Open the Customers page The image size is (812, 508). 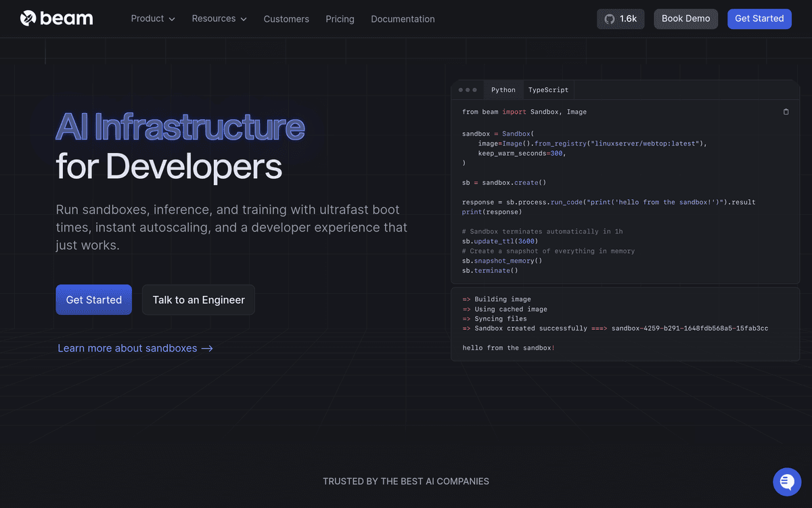286,19
